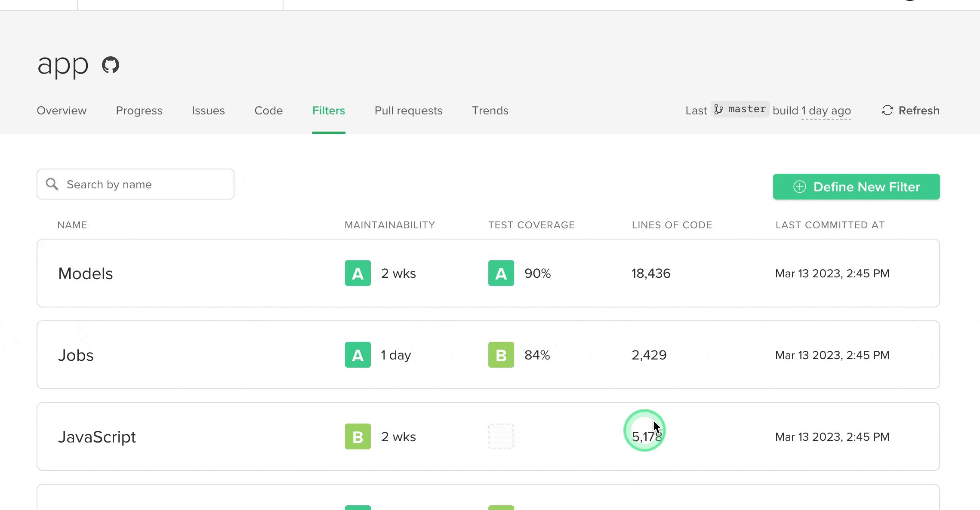Screen dimensions: 980x510
Task: Open the Pull requests tab
Action: (408, 111)
